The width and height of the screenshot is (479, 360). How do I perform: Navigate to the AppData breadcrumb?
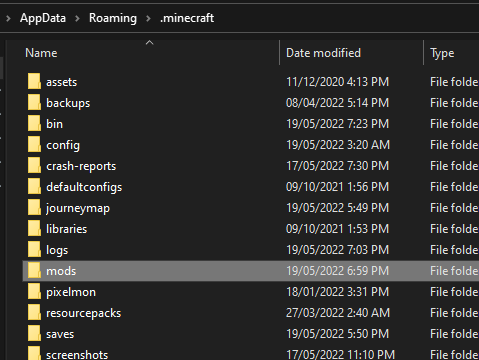pyautogui.click(x=43, y=18)
